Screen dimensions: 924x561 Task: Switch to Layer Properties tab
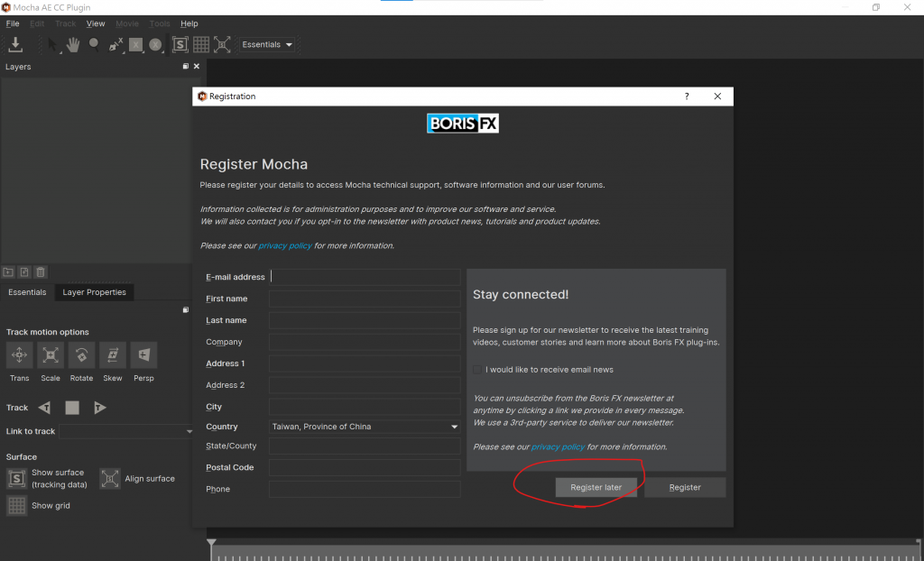tap(94, 292)
